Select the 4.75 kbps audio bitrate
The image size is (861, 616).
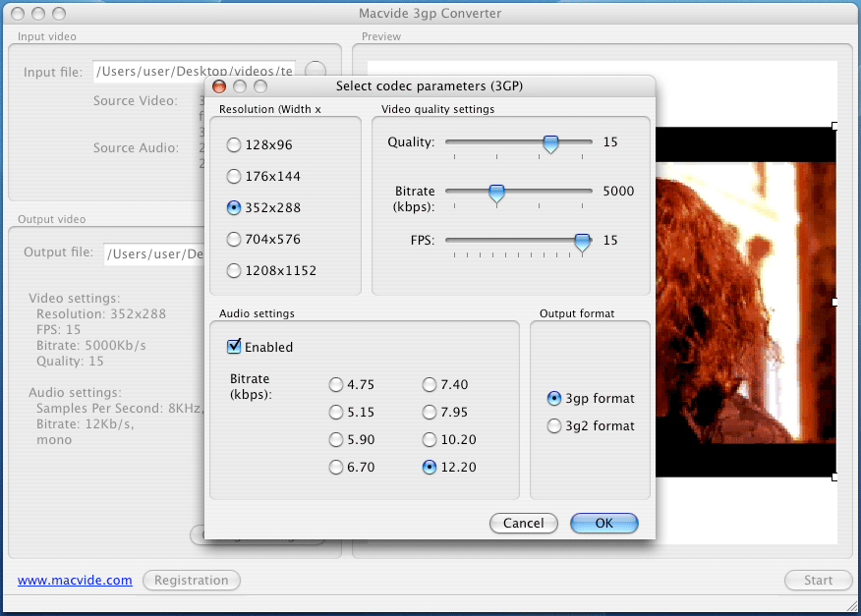pos(337,385)
